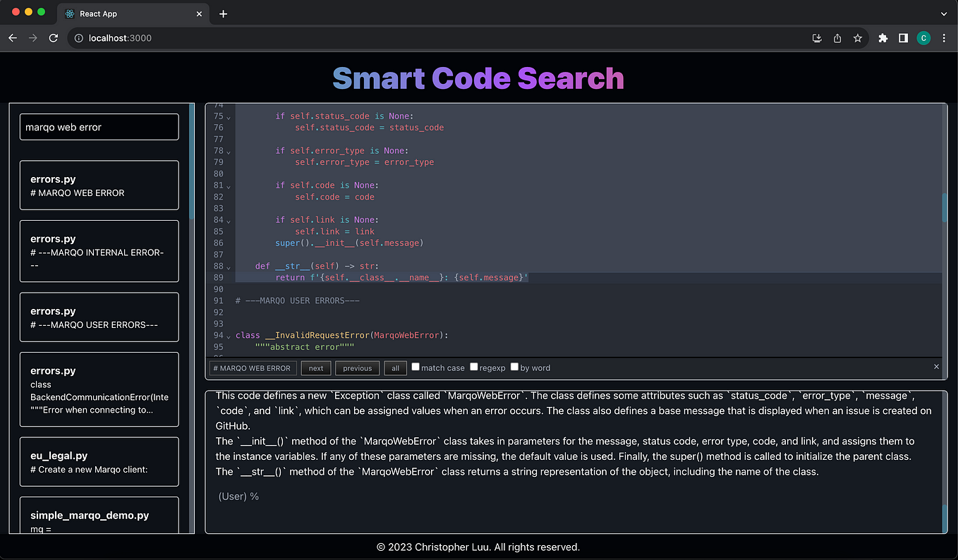Install app icon in address bar
The width and height of the screenshot is (958, 560).
point(817,38)
